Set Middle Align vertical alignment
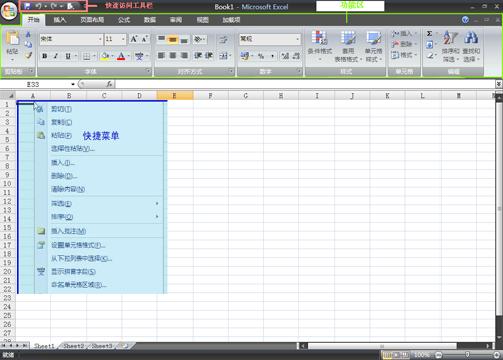Screen dimensions: 503x360 tap(172, 39)
